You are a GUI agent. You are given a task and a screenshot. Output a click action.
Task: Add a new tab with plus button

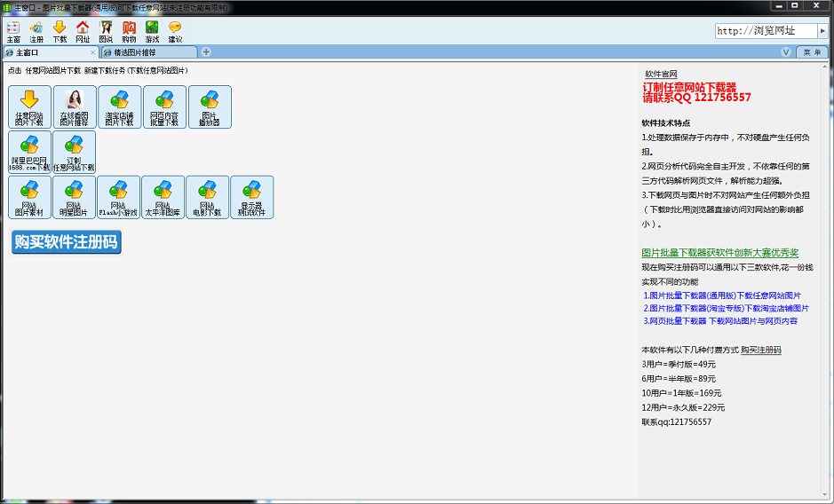206,52
